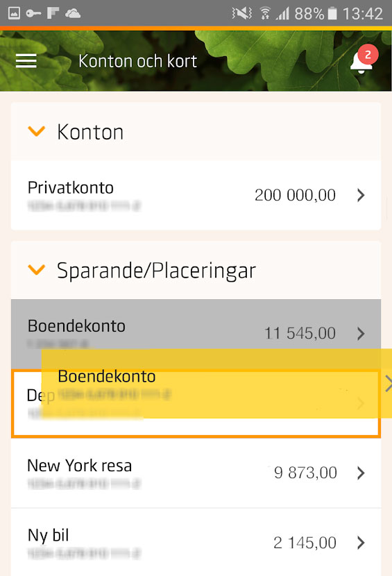Viewport: 392px width, 576px height.
Task: Open notifications bell with badge
Action: [364, 59]
